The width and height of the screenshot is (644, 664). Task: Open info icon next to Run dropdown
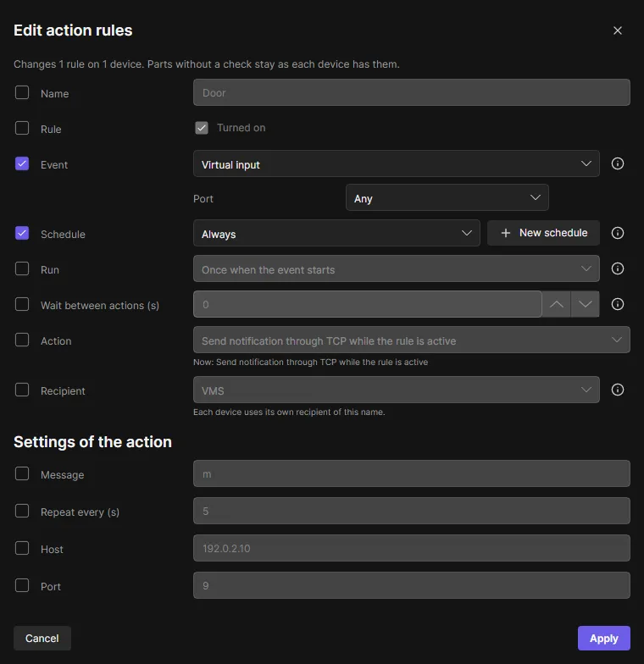[617, 268]
